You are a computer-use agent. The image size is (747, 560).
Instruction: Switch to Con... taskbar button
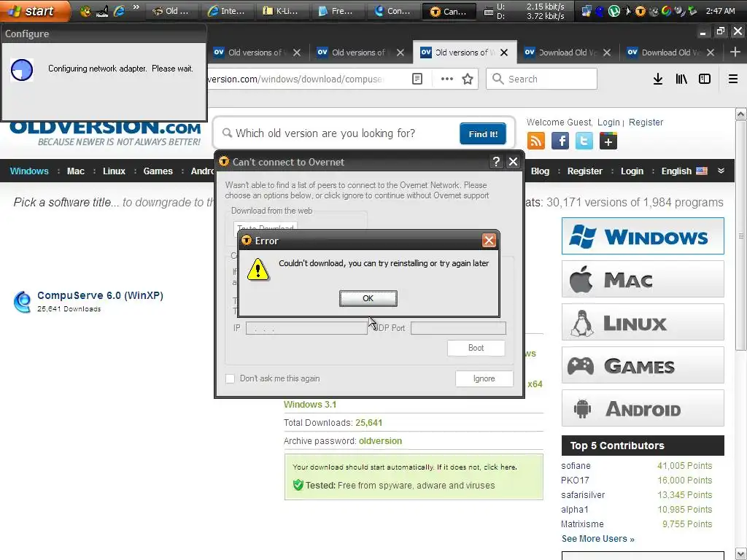click(394, 11)
